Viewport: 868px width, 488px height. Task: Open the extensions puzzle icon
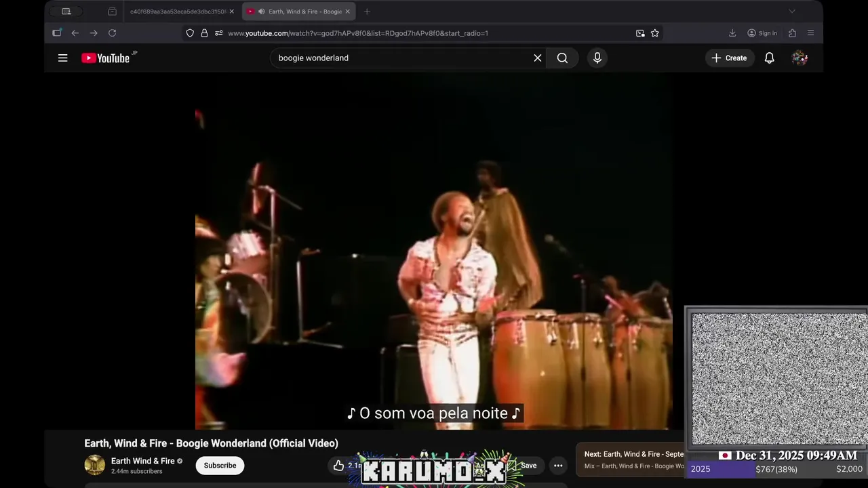point(792,33)
